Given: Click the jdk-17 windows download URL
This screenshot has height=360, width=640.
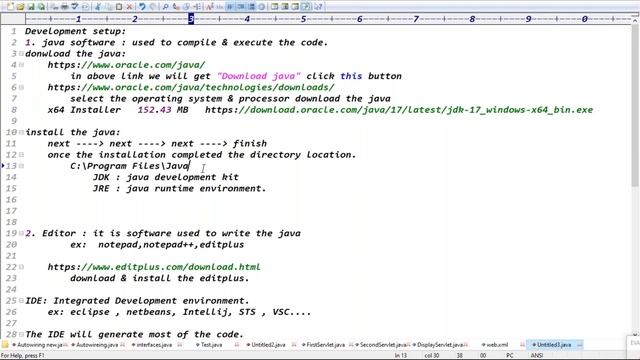Looking at the screenshot, I should point(399,110).
